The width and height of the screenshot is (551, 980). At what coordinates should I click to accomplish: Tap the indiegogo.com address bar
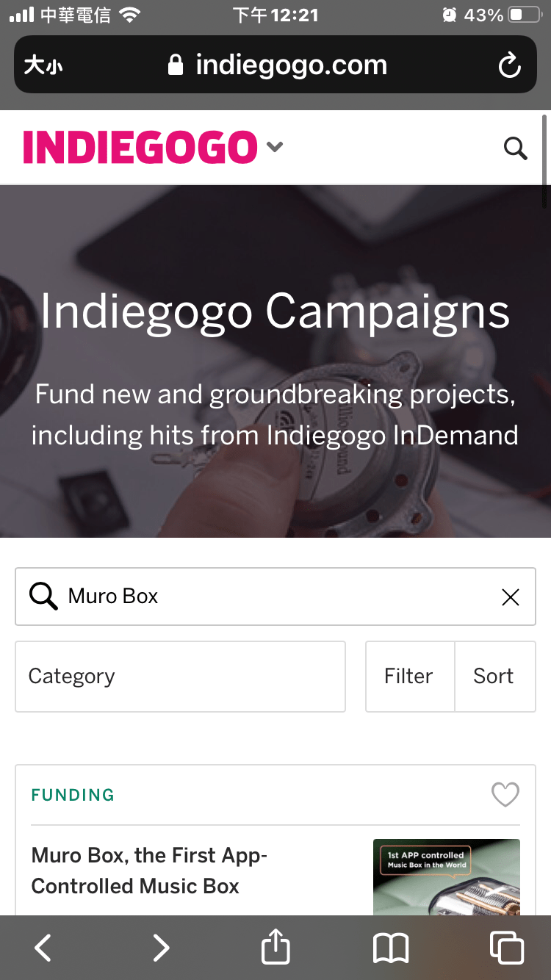click(278, 66)
